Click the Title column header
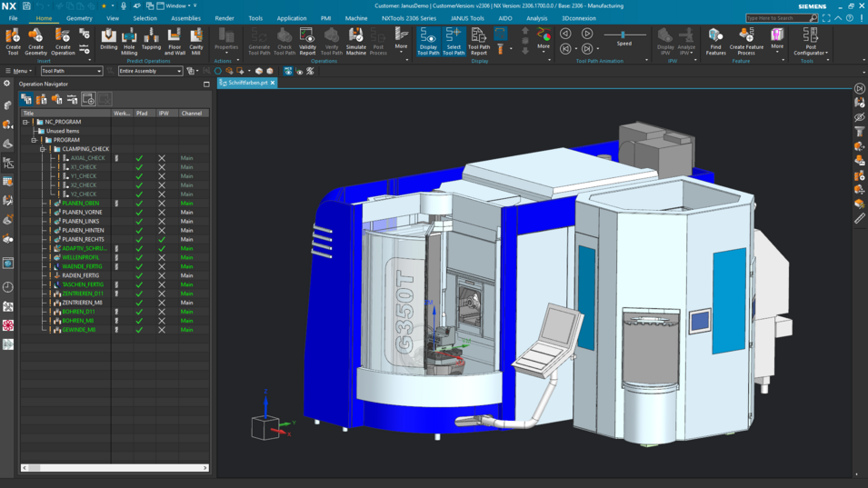Screen dimensions: 868x488 pos(65,113)
